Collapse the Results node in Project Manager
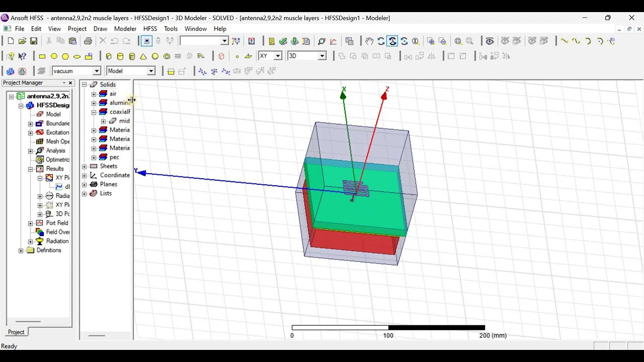This screenshot has width=644, height=362. tap(30, 169)
